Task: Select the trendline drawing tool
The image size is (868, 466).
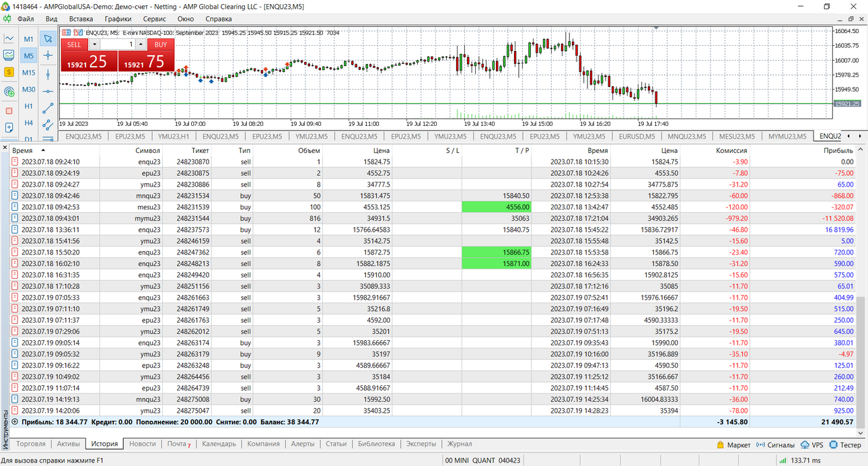Action: pyautogui.click(x=48, y=108)
